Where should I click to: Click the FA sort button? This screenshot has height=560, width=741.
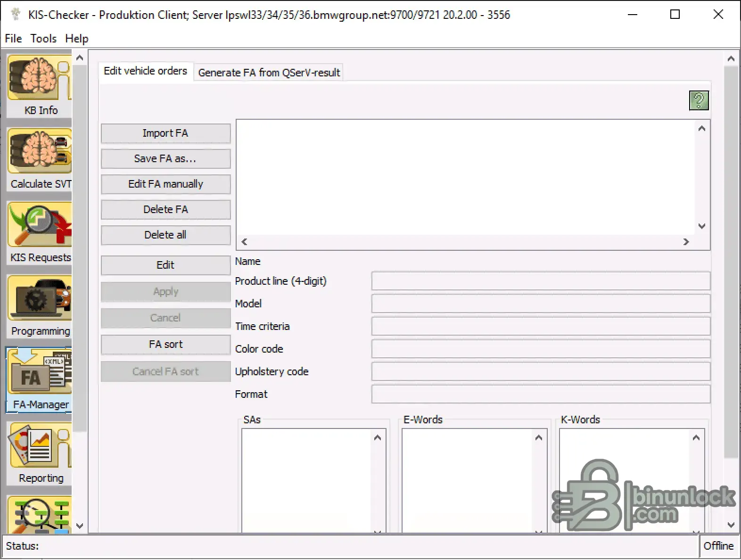[165, 345]
